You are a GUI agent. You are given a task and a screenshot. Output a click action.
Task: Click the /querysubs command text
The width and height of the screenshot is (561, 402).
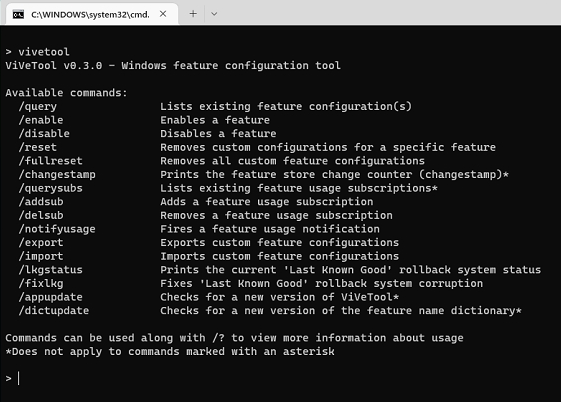point(50,188)
